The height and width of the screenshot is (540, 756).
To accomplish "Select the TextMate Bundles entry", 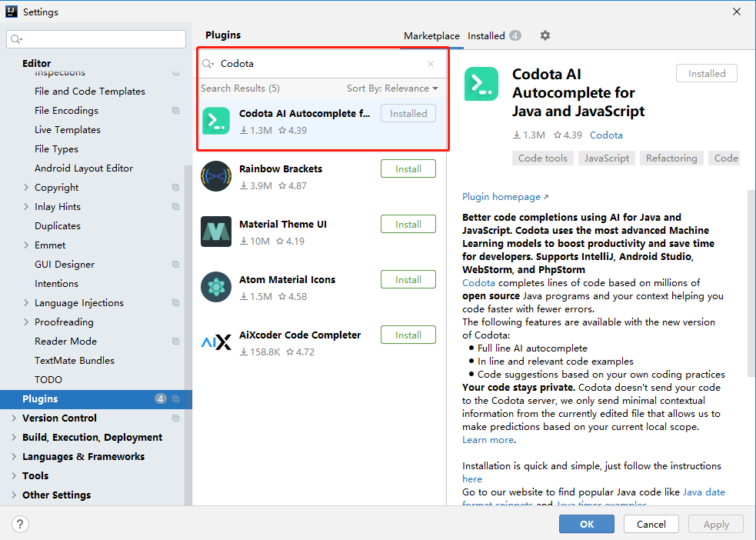I will pos(75,361).
